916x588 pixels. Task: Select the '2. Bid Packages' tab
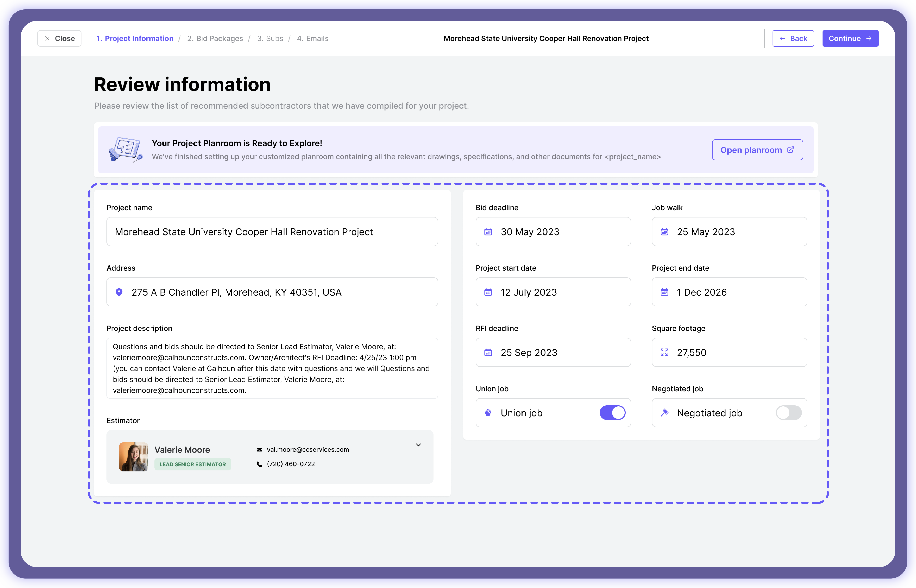pyautogui.click(x=215, y=38)
